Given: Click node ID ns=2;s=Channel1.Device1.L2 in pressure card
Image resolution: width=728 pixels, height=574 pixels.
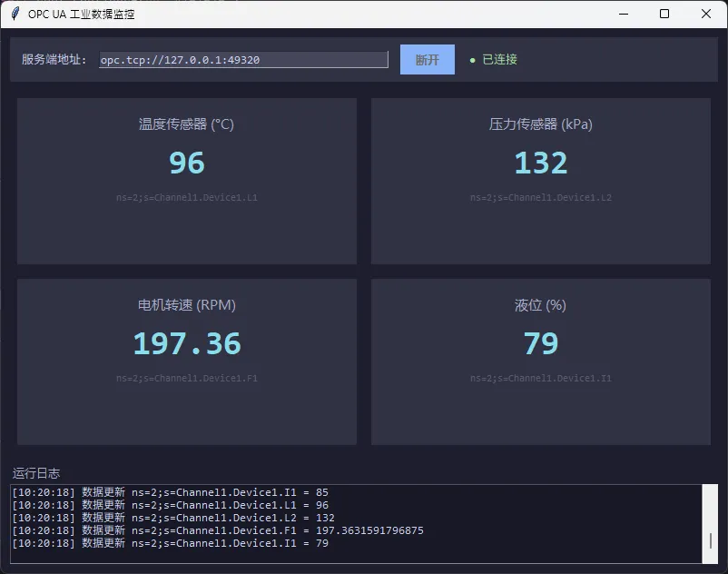Looking at the screenshot, I should [x=541, y=197].
